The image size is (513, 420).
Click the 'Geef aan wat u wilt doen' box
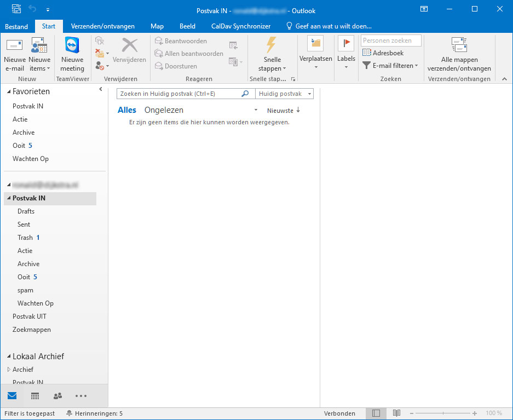(x=329, y=26)
